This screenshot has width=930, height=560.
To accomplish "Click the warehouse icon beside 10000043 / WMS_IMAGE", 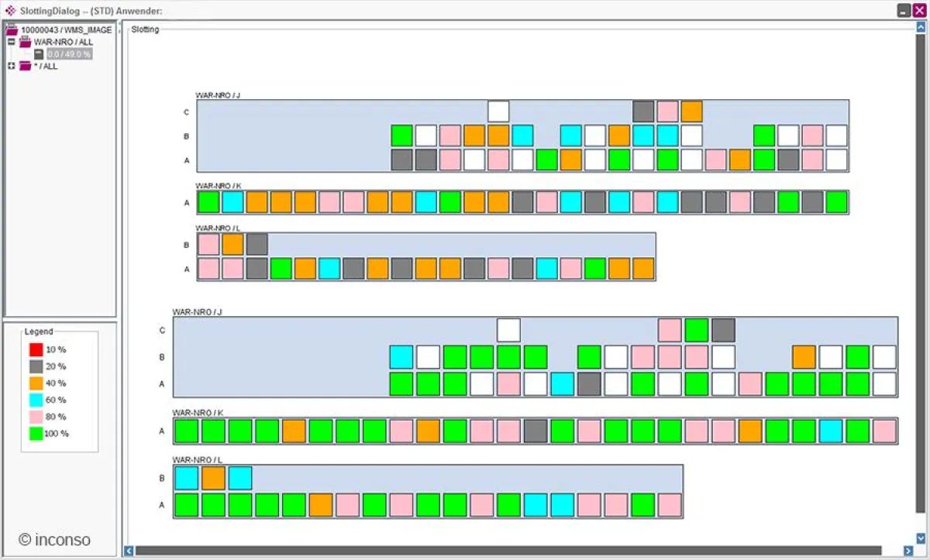I will tap(11, 29).
